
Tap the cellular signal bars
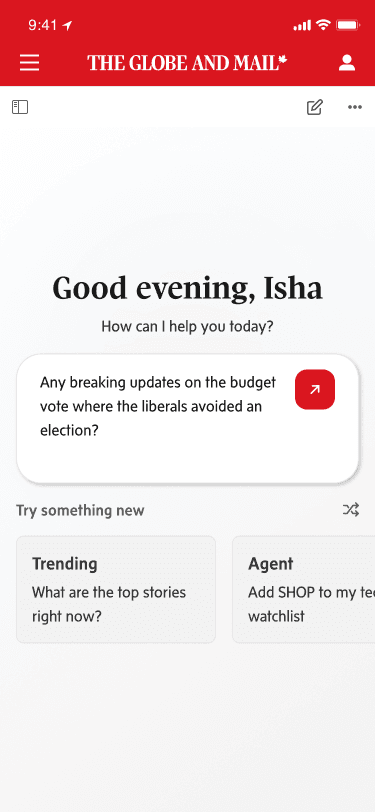(302, 25)
